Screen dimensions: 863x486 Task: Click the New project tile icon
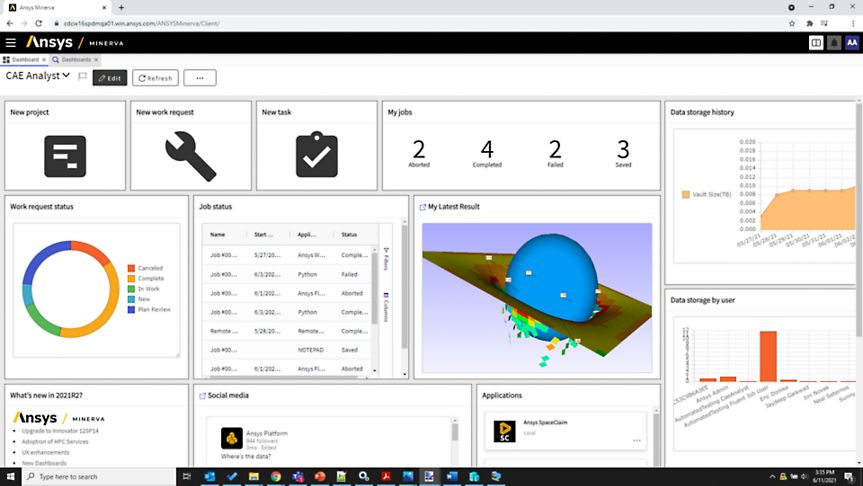(65, 156)
